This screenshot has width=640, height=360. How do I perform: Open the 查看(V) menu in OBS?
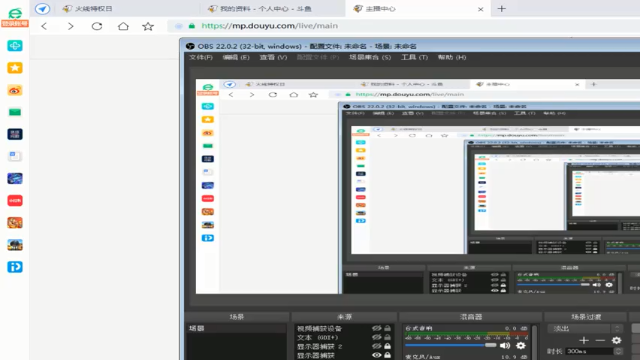(x=273, y=58)
